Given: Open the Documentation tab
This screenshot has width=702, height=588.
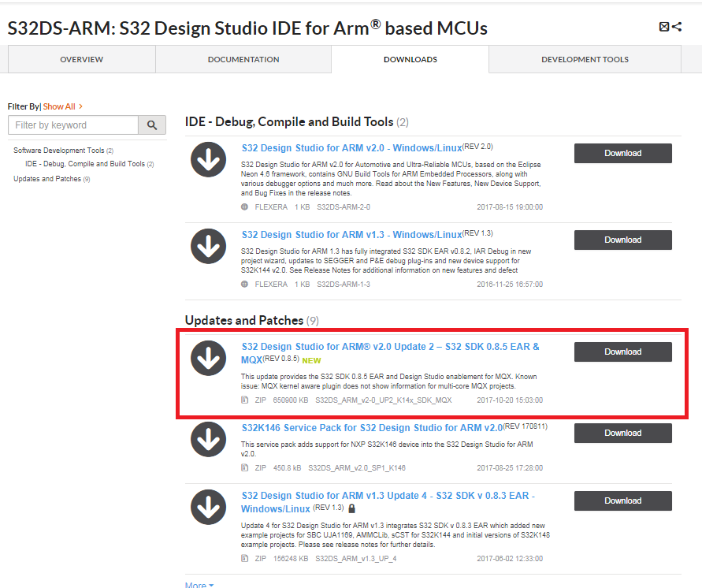Looking at the screenshot, I should tap(243, 59).
